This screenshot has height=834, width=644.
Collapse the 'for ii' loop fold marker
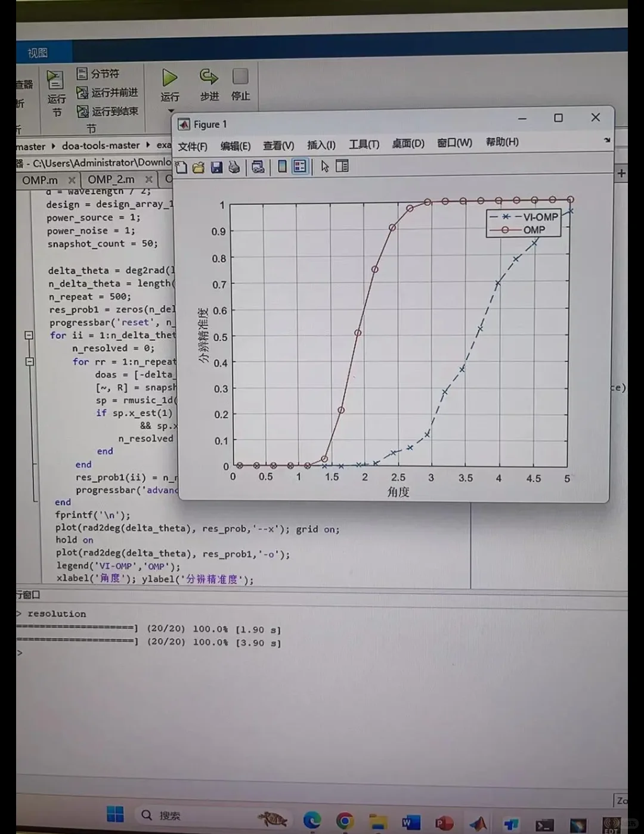[29, 336]
